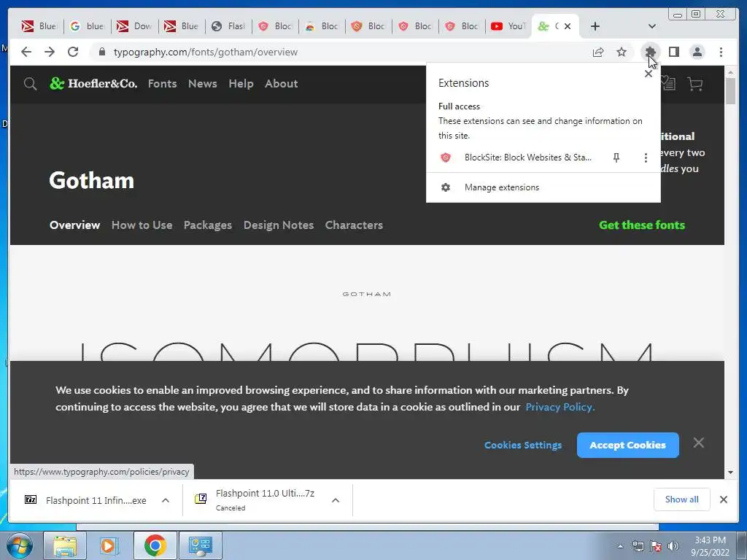Click the volume speaker tray icon
This screenshot has width=747, height=560.
click(673, 546)
